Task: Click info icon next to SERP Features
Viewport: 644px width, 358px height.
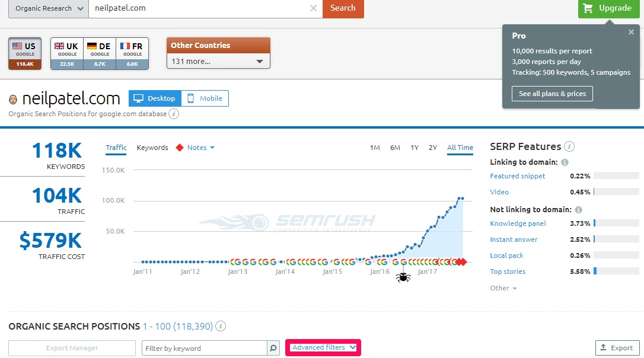Action: pos(569,146)
